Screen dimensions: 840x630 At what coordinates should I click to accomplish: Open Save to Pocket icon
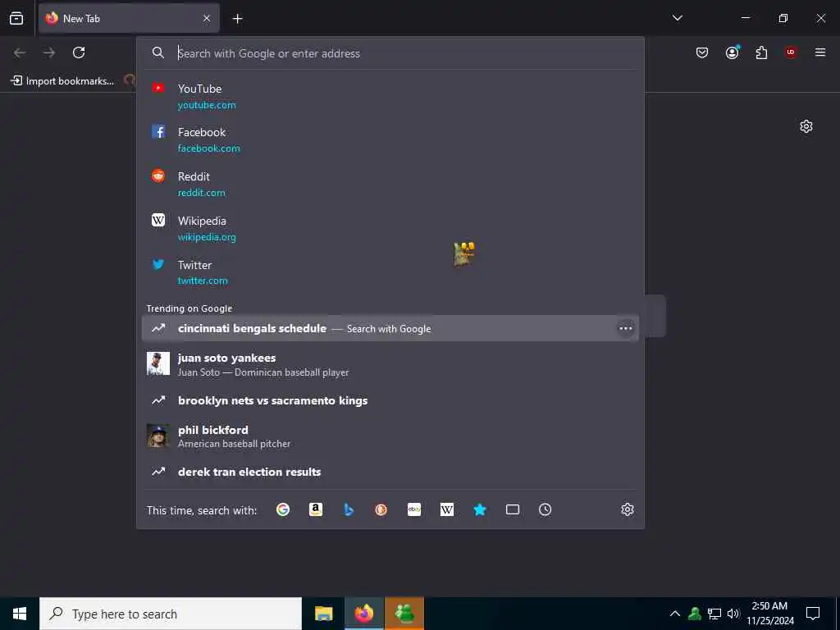[x=702, y=52]
